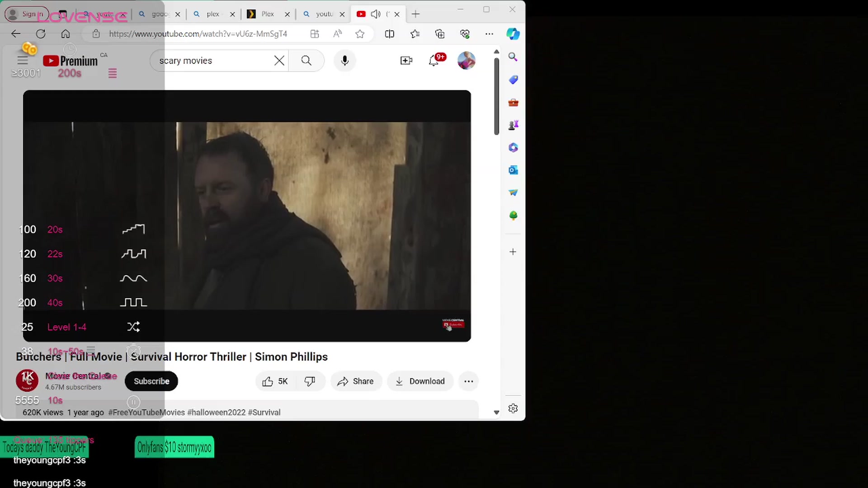Open split screen view
868x488 pixels.
pos(389,34)
